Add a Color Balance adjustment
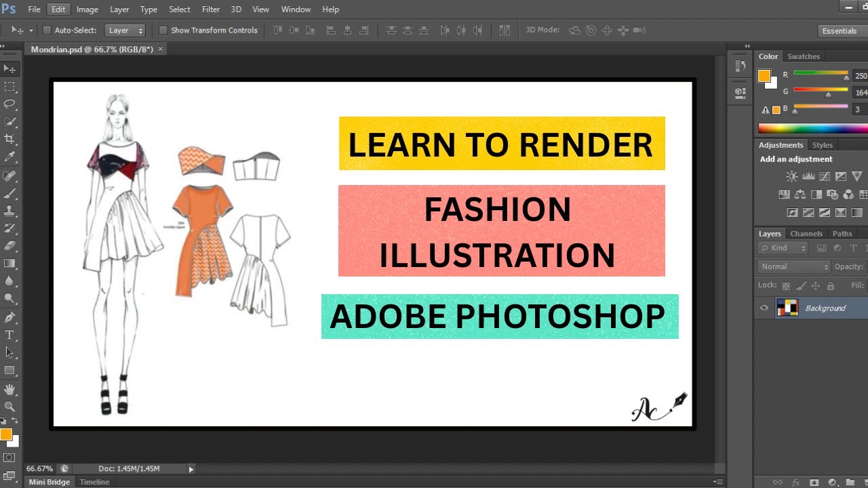Screen dimensions: 868x488 tap(800, 195)
